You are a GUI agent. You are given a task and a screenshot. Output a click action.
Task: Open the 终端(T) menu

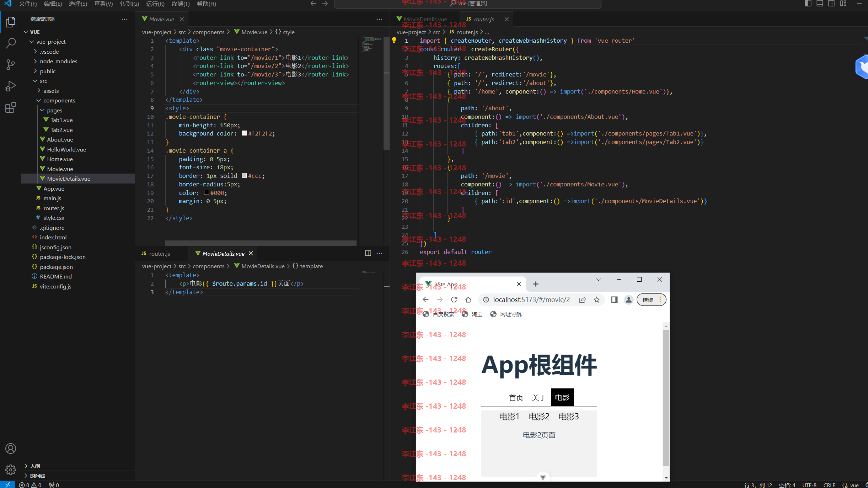click(x=181, y=4)
